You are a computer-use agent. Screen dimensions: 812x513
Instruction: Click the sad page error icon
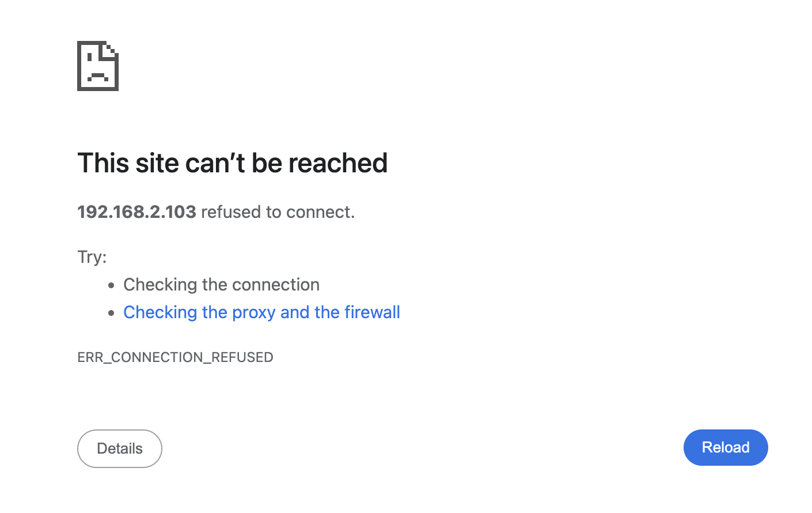coord(98,66)
